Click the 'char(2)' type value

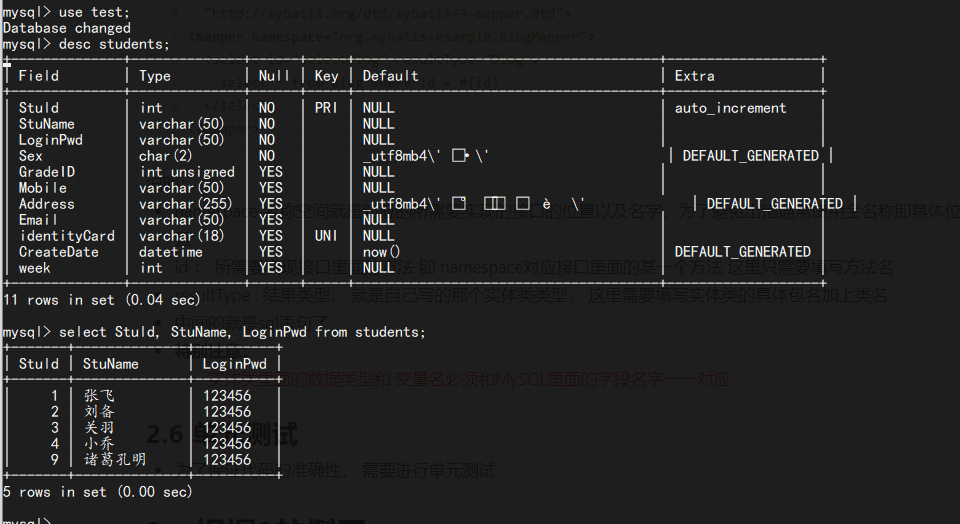tap(165, 155)
